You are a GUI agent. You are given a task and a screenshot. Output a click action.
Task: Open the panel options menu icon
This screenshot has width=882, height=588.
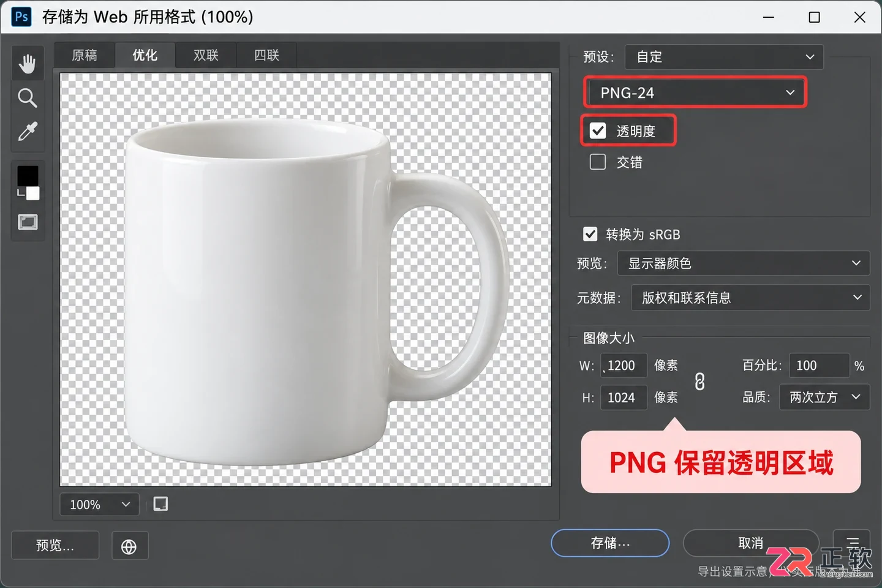pos(853,543)
